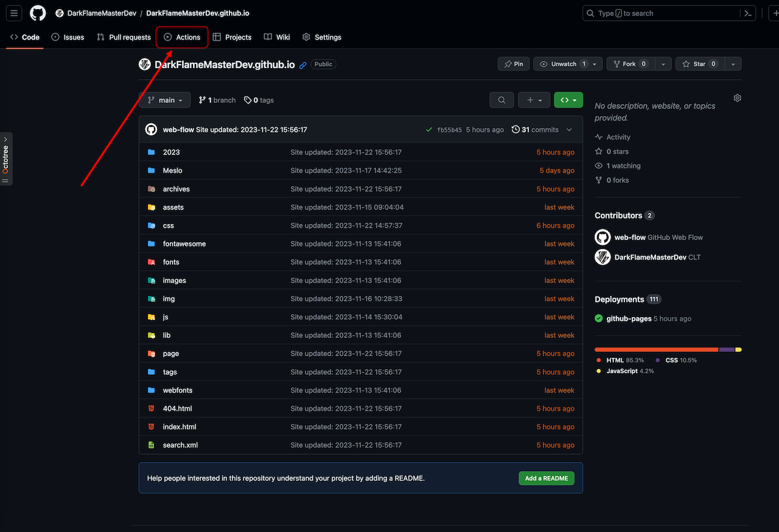Click the commit history clock icon
The width and height of the screenshot is (779, 532).
tap(515, 130)
